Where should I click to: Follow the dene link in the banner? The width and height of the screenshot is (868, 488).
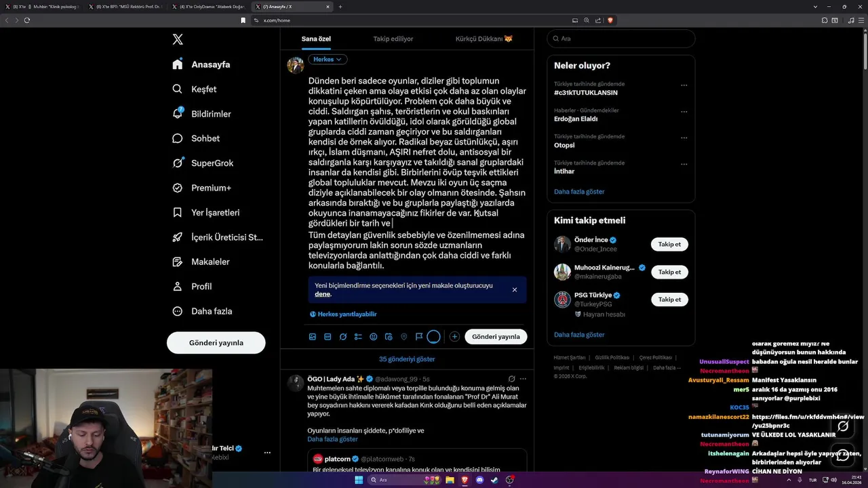(322, 294)
